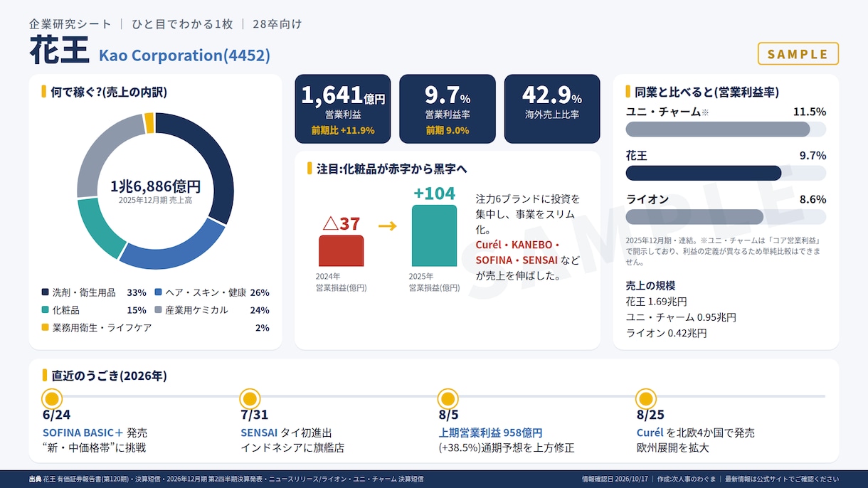This screenshot has width=868, height=488.
Task: Click the Kao Corporation(4452) title text
Action: [184, 55]
